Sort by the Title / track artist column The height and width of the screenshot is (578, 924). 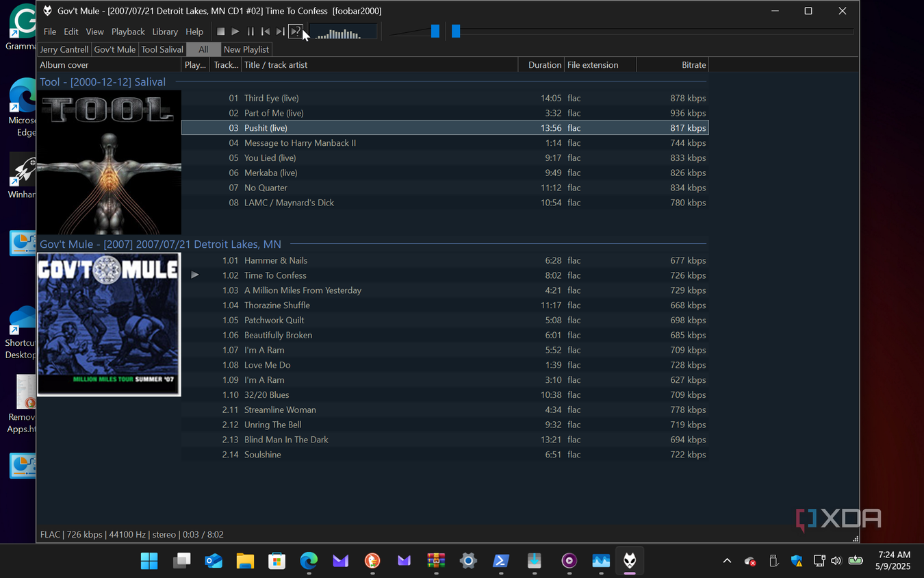(379, 65)
